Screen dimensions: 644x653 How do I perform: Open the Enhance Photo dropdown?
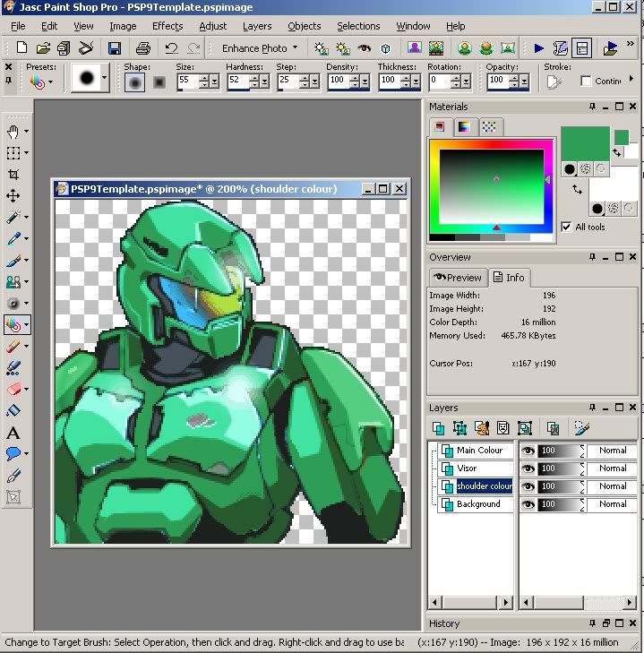[261, 48]
